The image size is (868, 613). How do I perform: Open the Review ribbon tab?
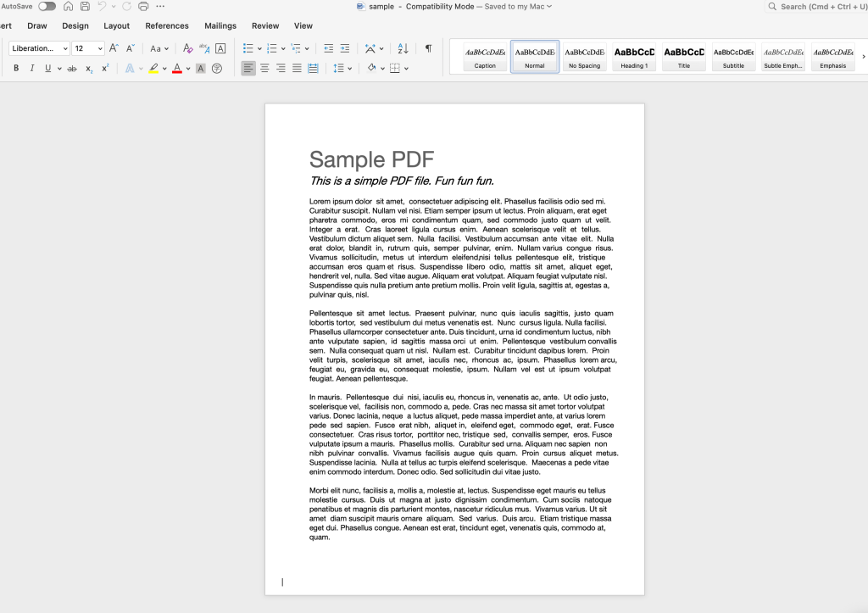click(x=264, y=26)
